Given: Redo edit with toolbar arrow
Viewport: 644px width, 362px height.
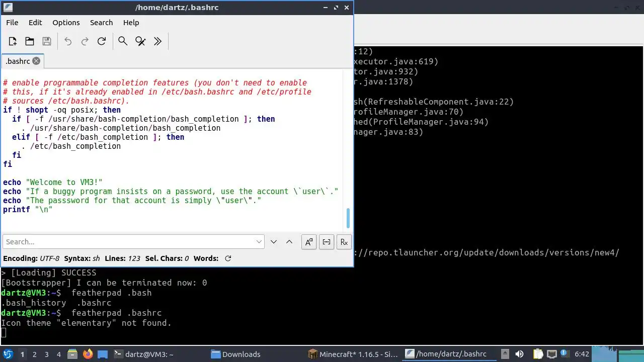Looking at the screenshot, I should 85,41.
